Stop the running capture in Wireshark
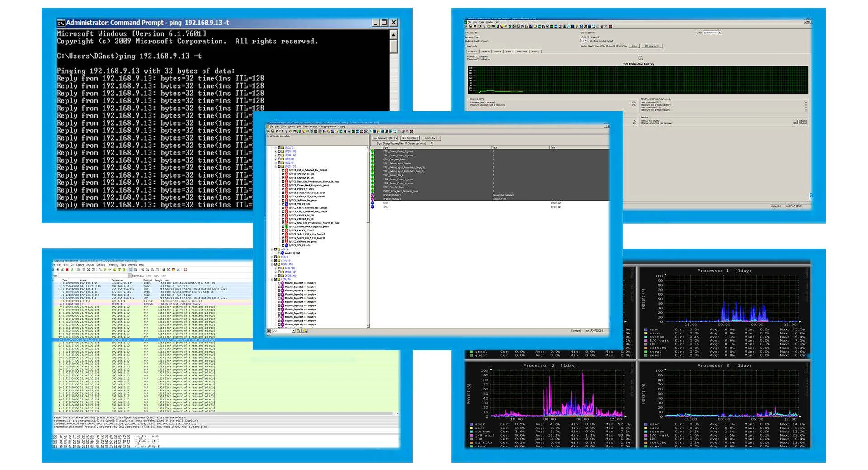Viewport: 868px width, 470px height. coord(67,270)
